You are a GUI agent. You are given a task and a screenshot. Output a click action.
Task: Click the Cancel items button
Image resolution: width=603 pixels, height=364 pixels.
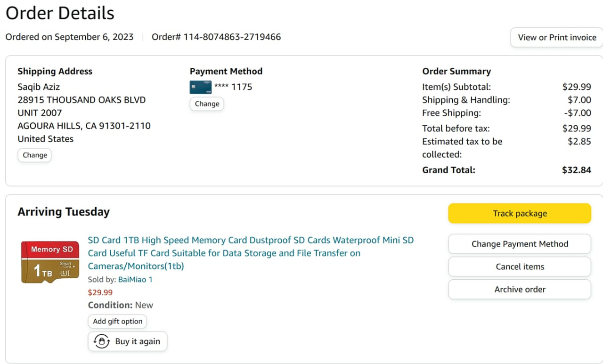[520, 267]
